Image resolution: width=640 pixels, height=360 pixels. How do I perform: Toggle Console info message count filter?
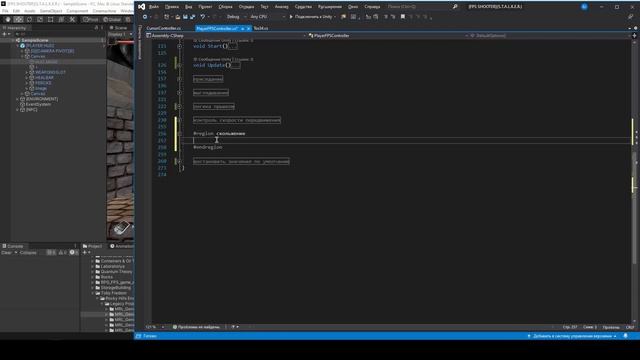pos(51,253)
